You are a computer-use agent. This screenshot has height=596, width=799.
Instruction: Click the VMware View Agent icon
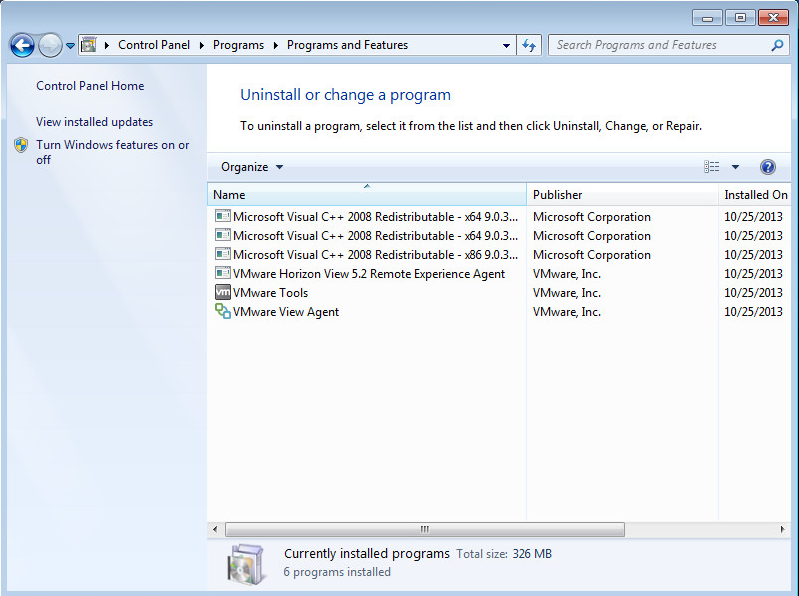(x=222, y=312)
